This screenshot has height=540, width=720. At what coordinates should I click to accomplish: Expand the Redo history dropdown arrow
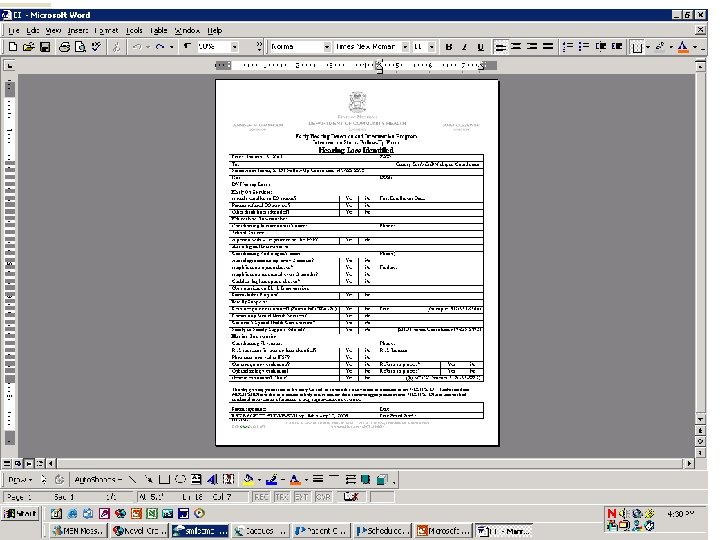pyautogui.click(x=171, y=46)
